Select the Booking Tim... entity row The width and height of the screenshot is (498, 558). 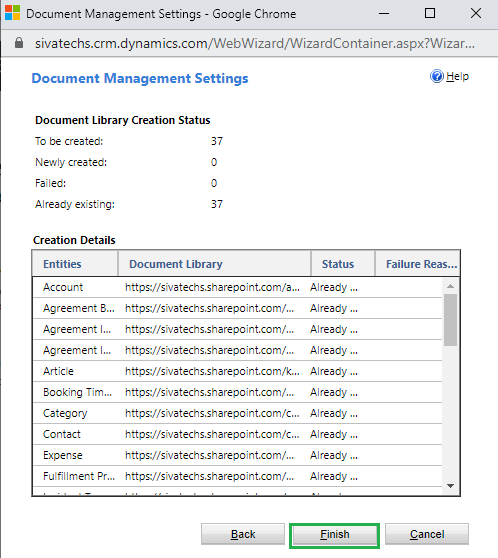coord(237,392)
